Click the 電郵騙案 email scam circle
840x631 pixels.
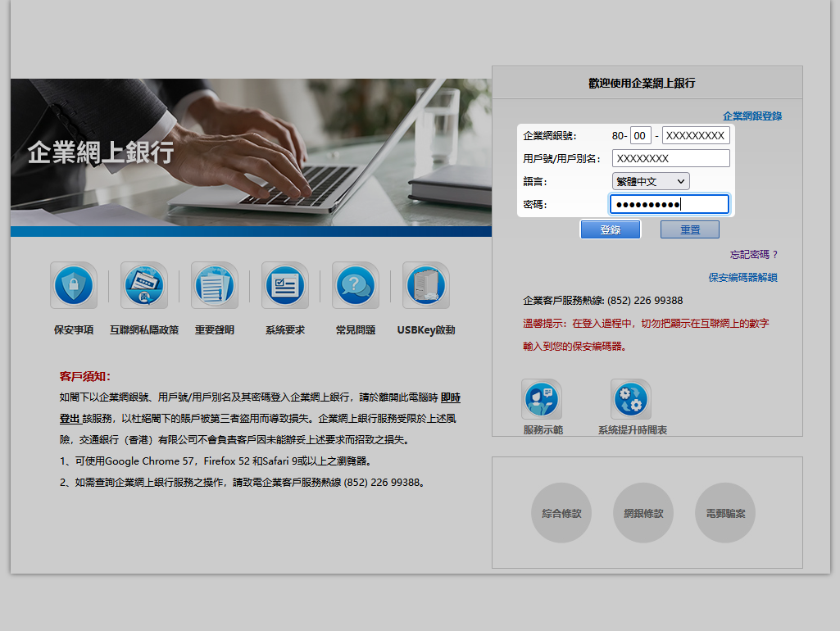[x=725, y=514]
